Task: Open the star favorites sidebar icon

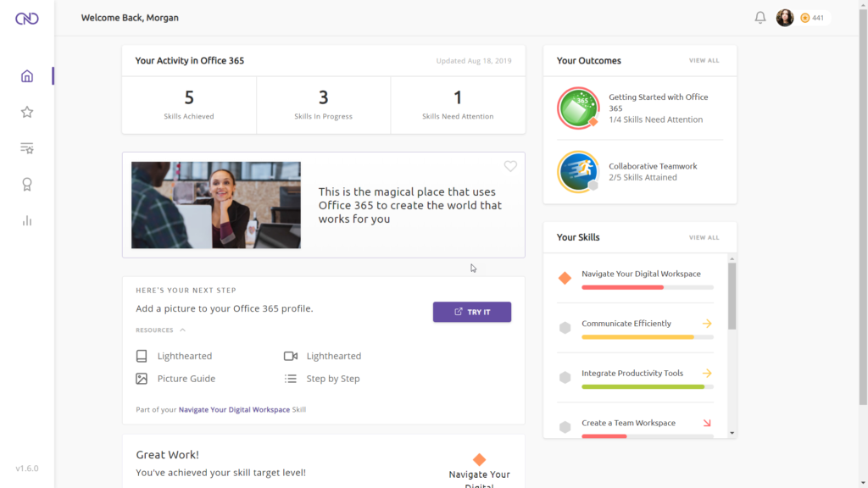Action: (x=27, y=113)
